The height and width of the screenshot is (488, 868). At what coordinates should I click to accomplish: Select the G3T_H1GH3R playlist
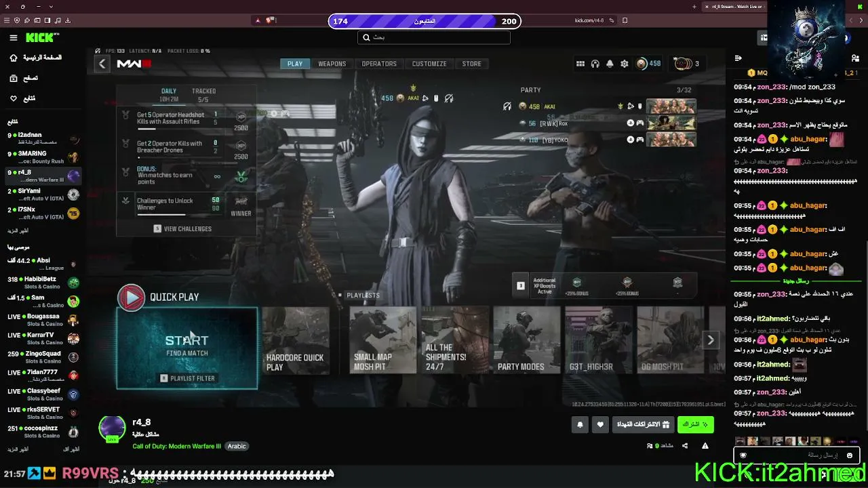click(599, 340)
